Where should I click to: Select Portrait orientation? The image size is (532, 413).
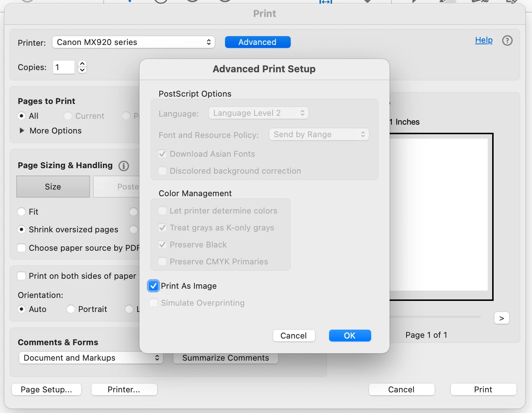(70, 309)
